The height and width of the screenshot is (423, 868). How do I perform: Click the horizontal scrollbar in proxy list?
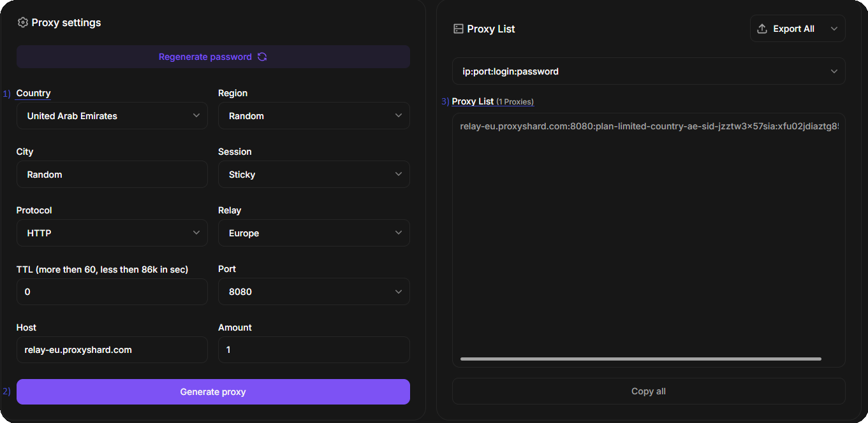640,359
